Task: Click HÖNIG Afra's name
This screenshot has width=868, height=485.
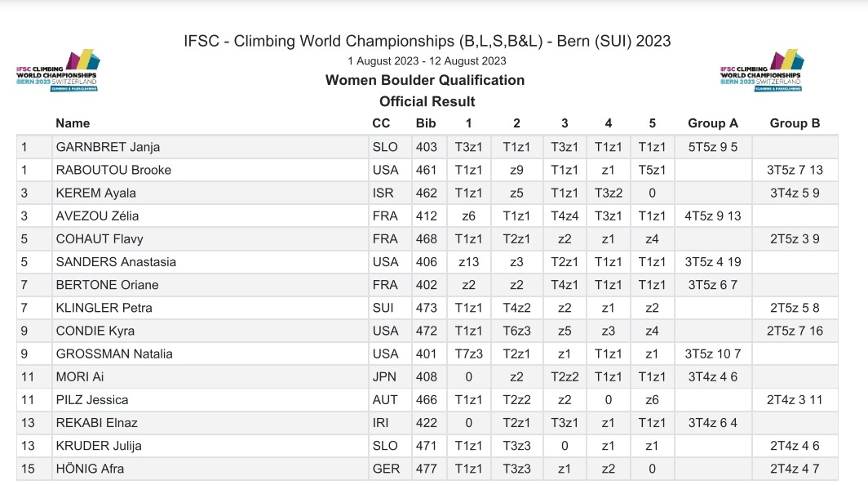Action: tap(90, 469)
